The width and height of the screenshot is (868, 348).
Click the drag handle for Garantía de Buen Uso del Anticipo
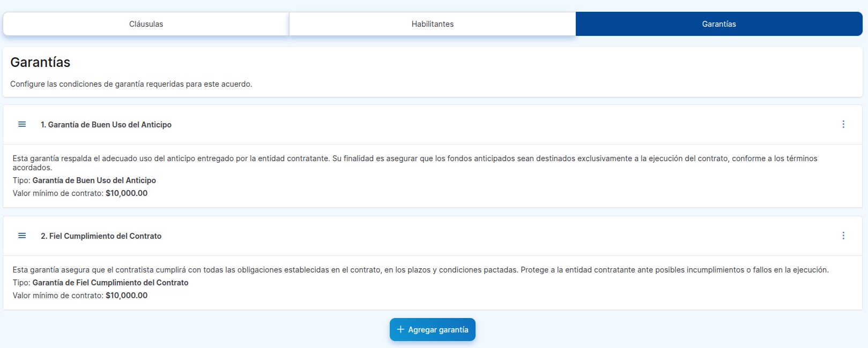22,124
